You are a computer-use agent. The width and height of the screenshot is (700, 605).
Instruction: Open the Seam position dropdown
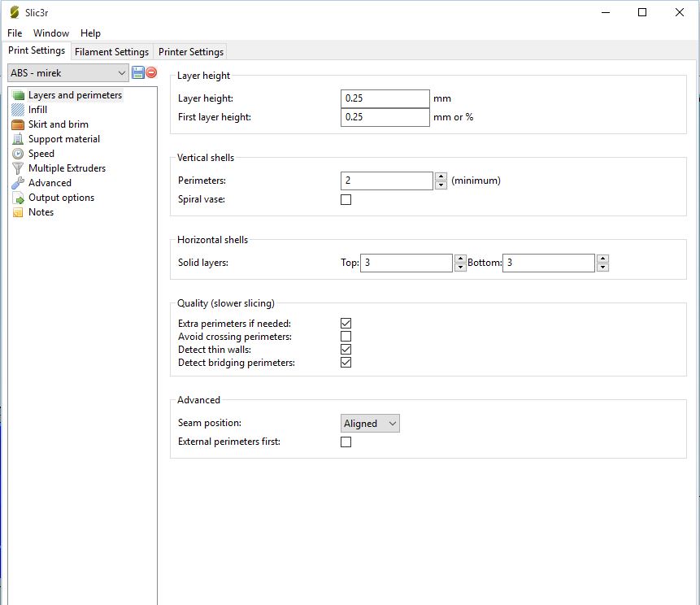click(x=370, y=423)
